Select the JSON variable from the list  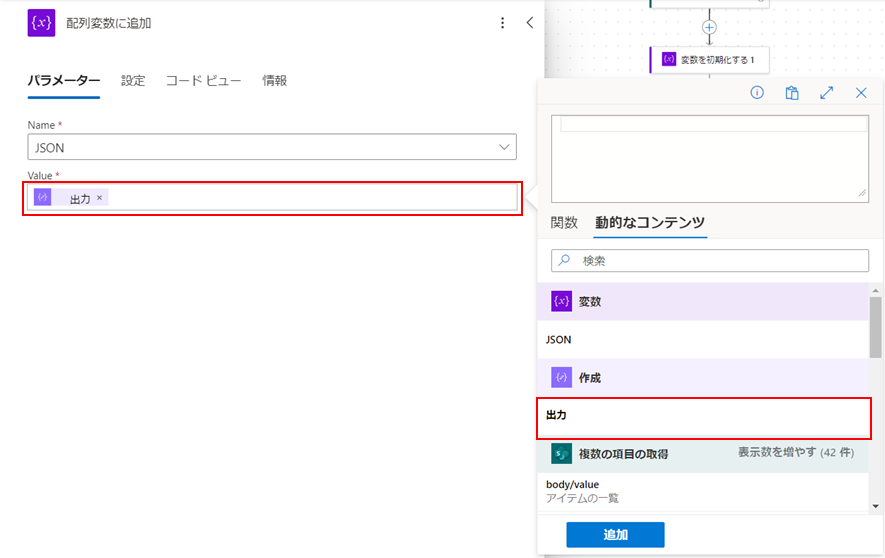703,340
